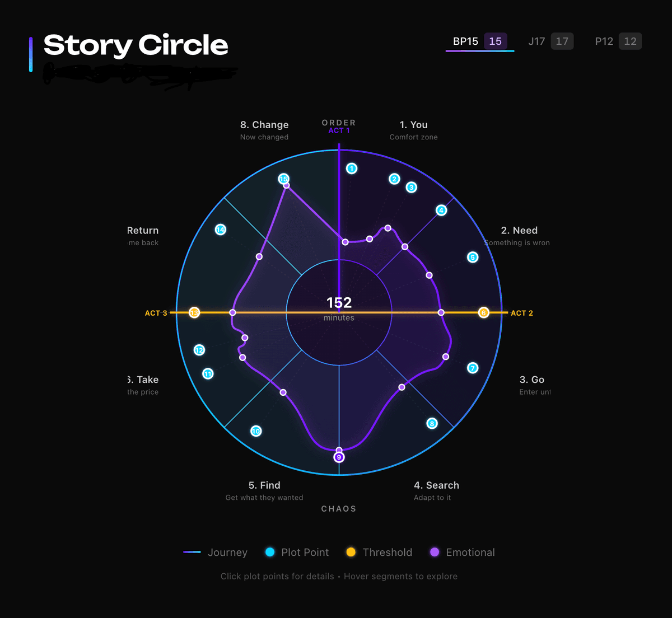Select the Act 2 threshold point 6

484,313
